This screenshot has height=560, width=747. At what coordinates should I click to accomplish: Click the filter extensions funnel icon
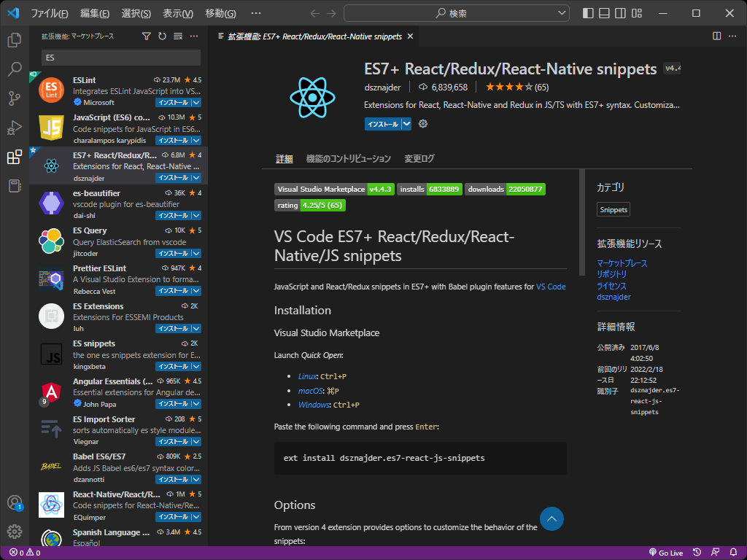146,36
